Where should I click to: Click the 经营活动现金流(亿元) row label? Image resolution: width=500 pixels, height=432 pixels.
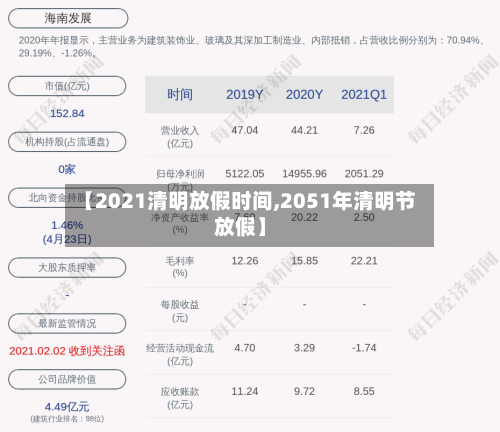tap(180, 355)
